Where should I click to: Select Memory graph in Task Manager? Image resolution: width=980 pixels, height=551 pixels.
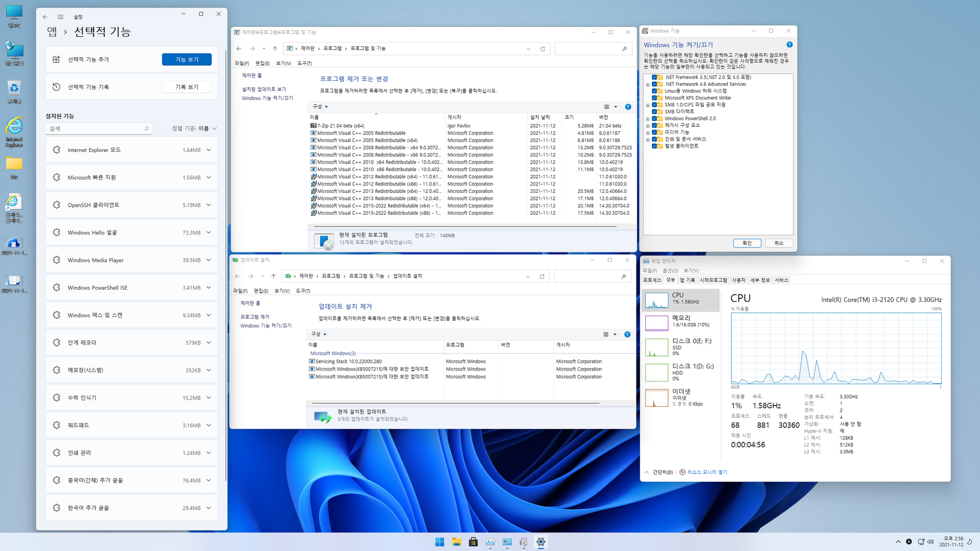tap(657, 323)
